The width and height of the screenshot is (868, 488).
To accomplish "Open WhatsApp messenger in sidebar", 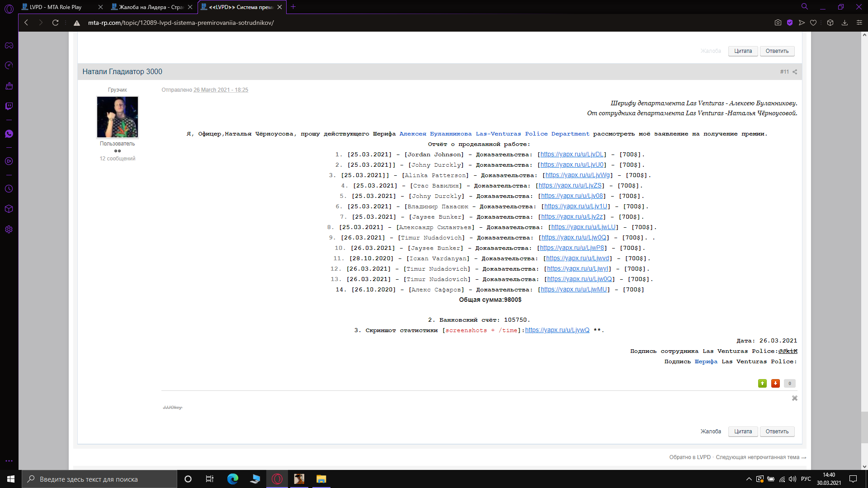I will 9,134.
